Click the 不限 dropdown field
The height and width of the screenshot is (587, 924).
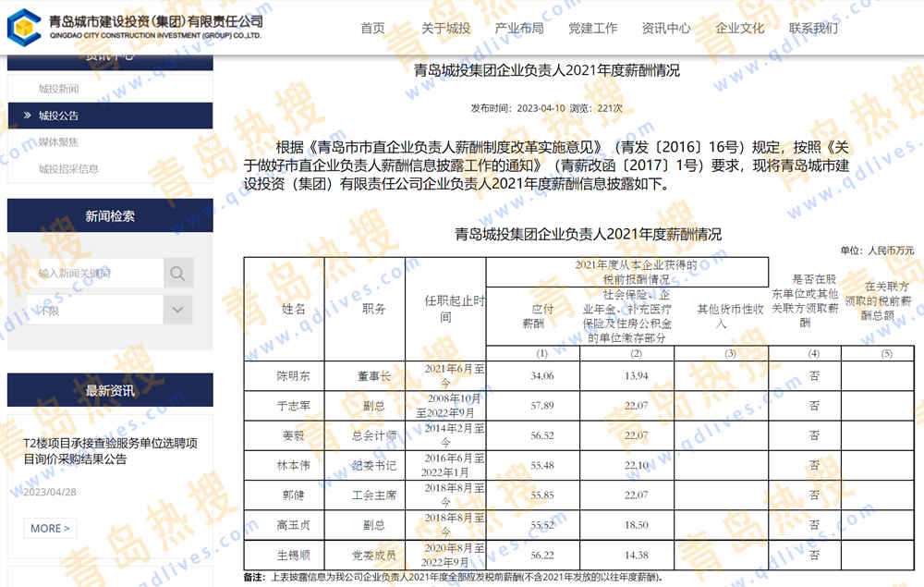(95, 310)
